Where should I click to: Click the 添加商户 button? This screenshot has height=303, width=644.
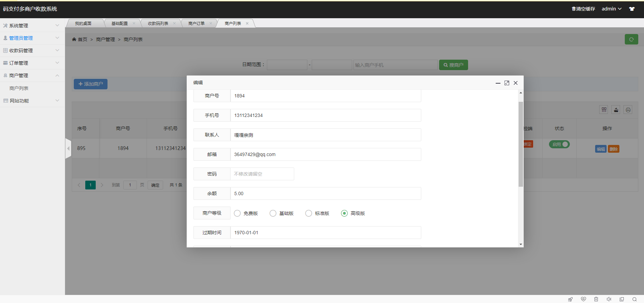[91, 84]
